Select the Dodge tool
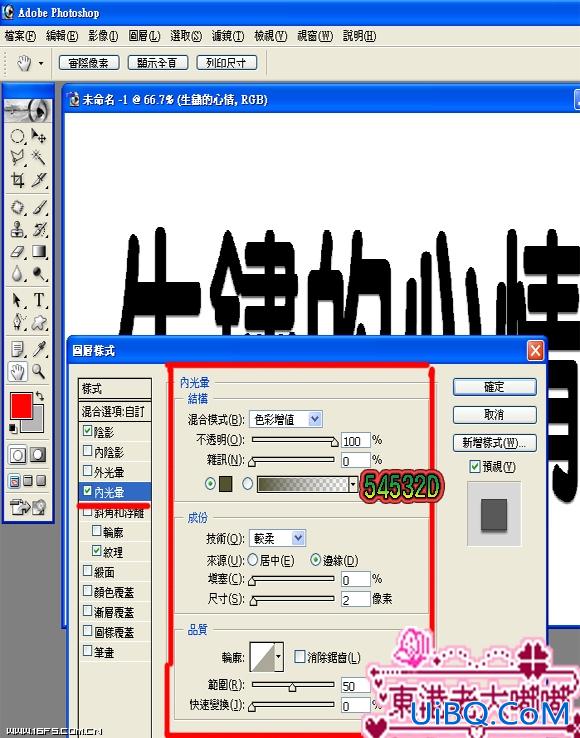Screen dimensions: 580x738 39,273
